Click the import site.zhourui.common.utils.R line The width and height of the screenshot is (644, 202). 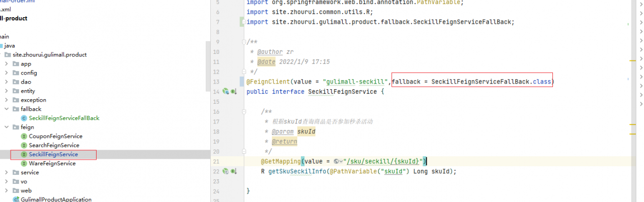pyautogui.click(x=310, y=12)
